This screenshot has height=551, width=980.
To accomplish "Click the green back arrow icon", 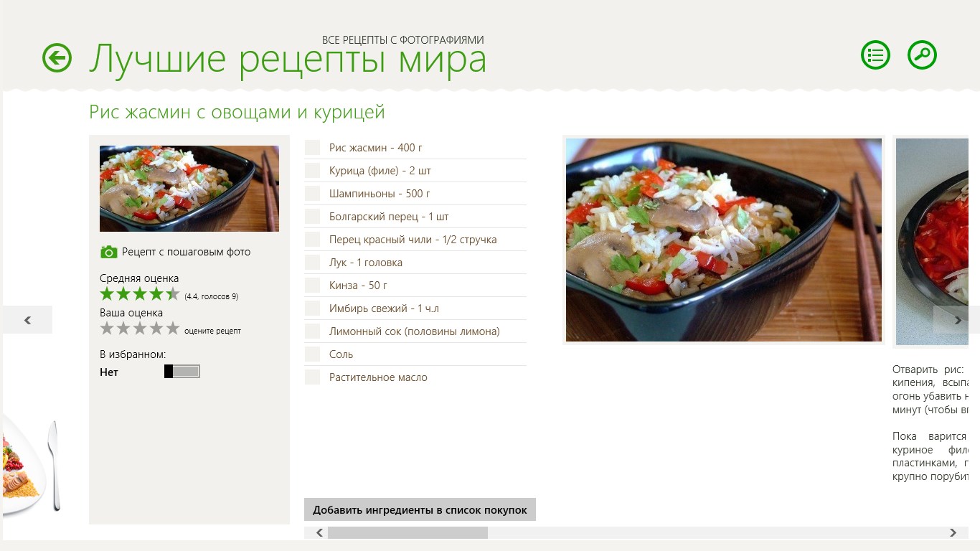I will point(57,58).
